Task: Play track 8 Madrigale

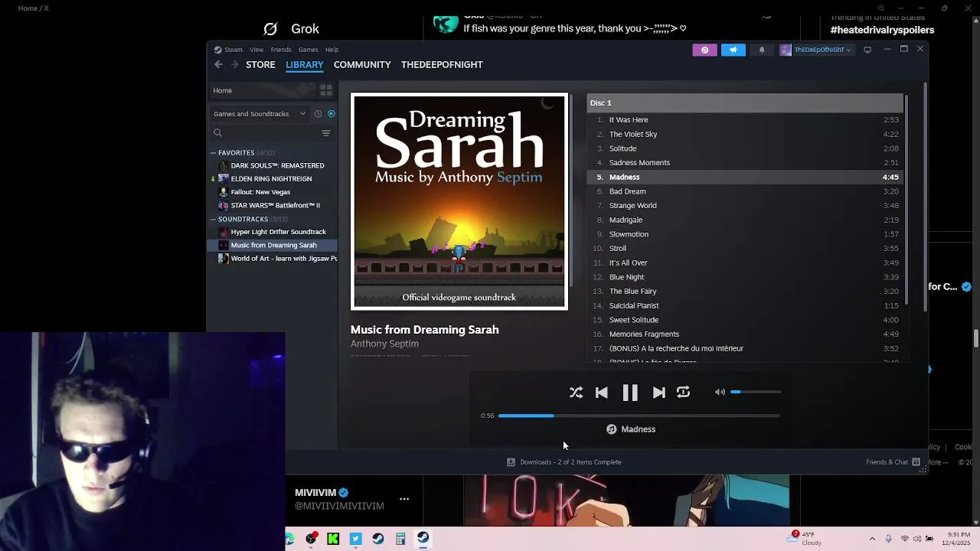Action: pos(745,220)
